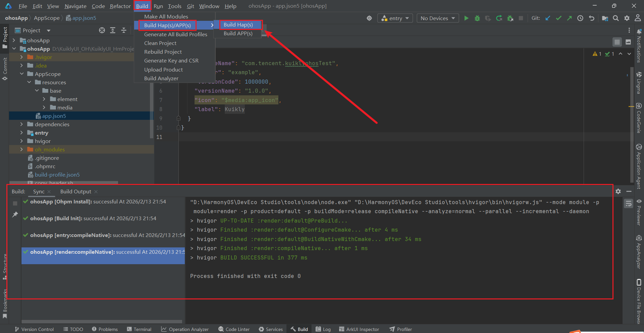This screenshot has width=644, height=333.
Task: Click the warning count indicator
Action: tap(597, 54)
